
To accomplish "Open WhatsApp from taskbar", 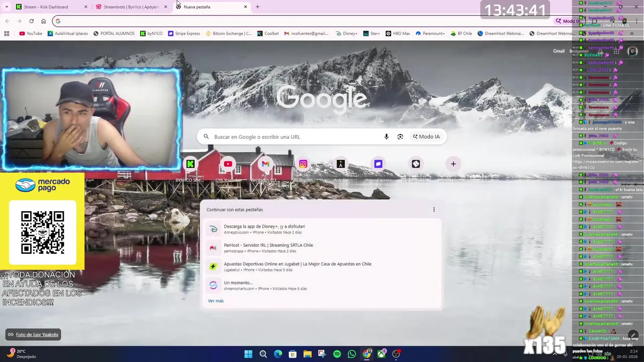I will (352, 354).
